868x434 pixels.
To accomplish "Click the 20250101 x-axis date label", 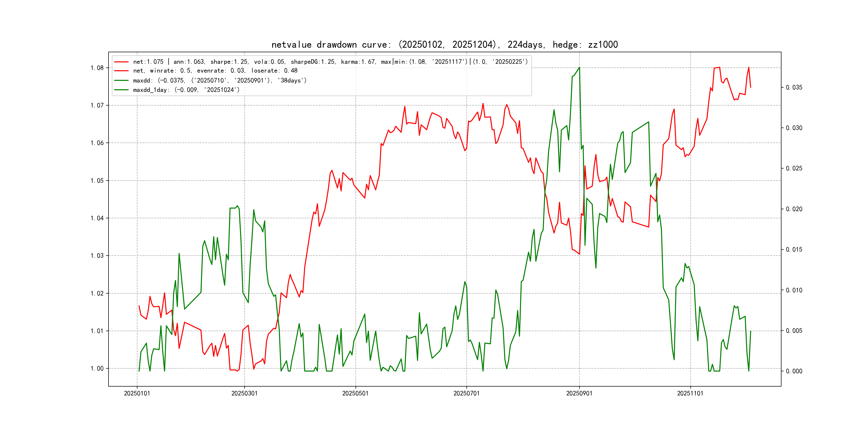I will pyautogui.click(x=137, y=394).
